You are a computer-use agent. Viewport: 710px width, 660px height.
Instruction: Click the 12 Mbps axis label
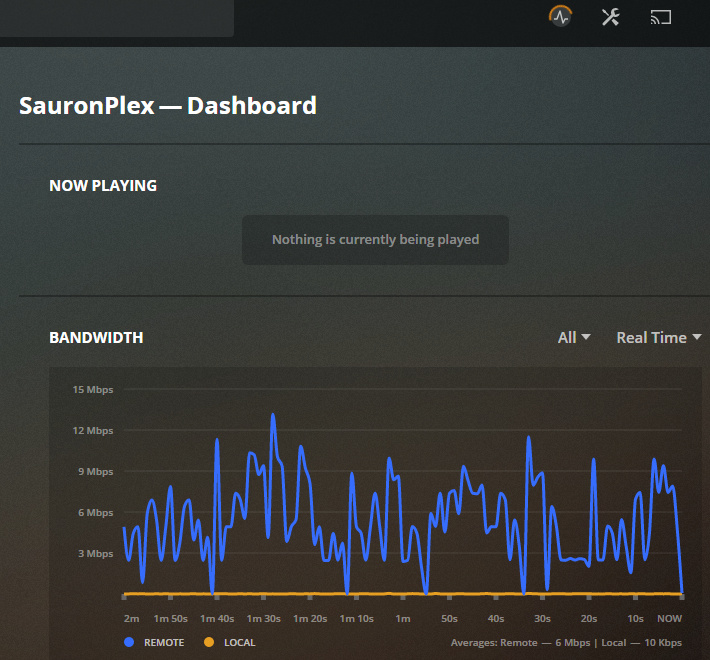click(93, 430)
